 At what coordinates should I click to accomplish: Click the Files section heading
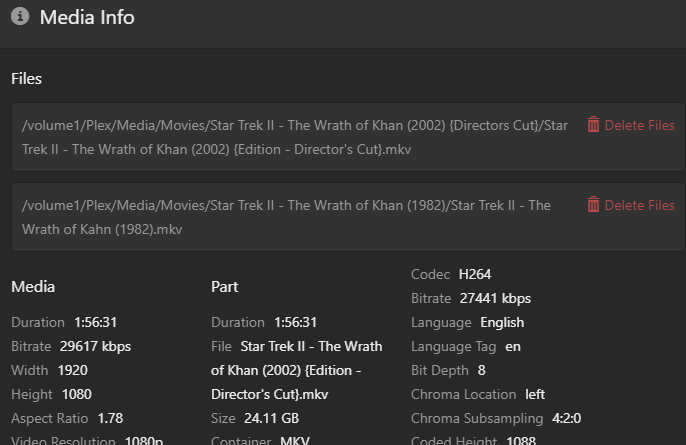(26, 79)
